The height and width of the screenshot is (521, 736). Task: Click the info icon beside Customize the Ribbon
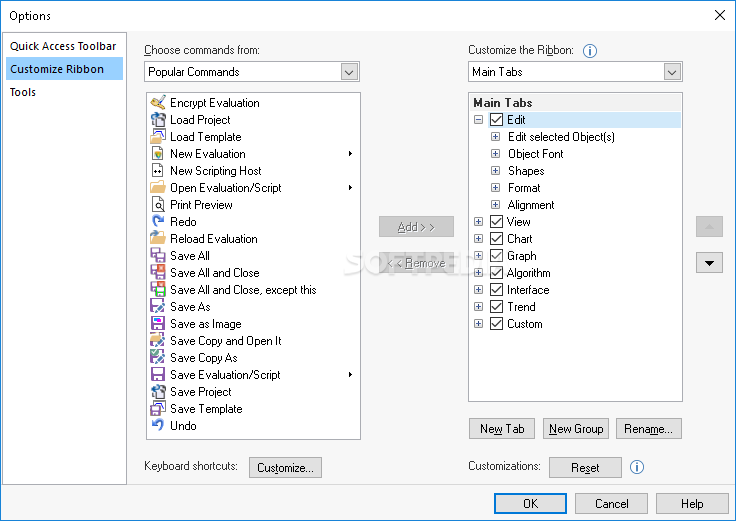click(x=590, y=51)
